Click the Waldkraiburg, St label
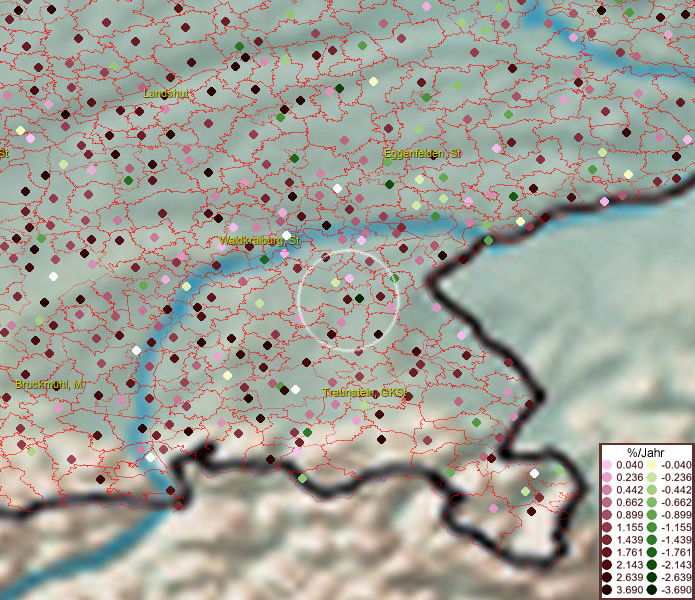695x600 pixels. point(260,241)
